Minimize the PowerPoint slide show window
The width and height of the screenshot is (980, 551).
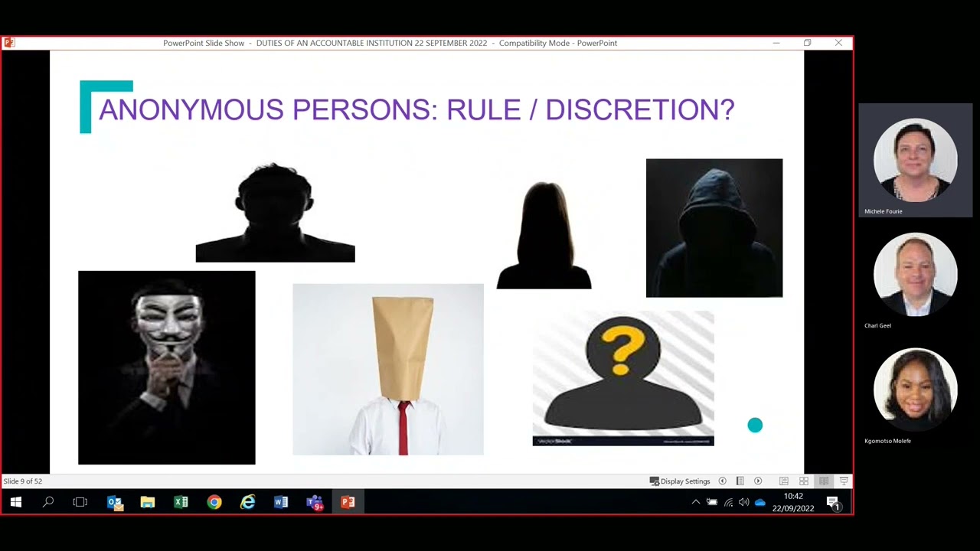[x=776, y=43]
